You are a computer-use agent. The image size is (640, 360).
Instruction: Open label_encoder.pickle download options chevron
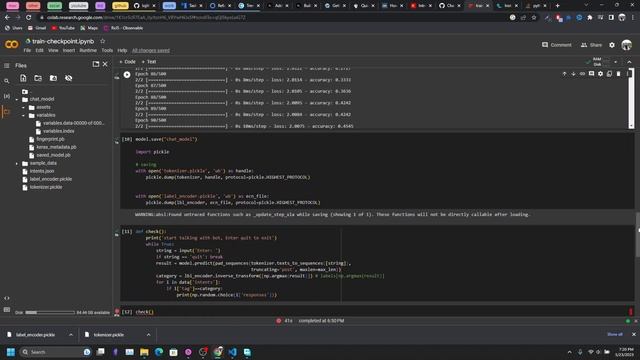(71, 335)
